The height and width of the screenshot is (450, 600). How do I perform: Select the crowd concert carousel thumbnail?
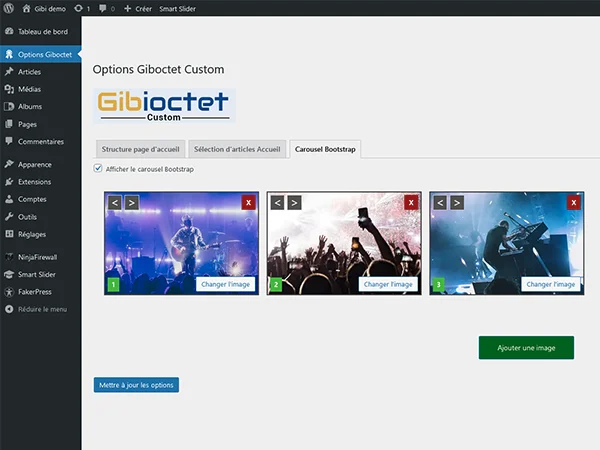tap(344, 243)
